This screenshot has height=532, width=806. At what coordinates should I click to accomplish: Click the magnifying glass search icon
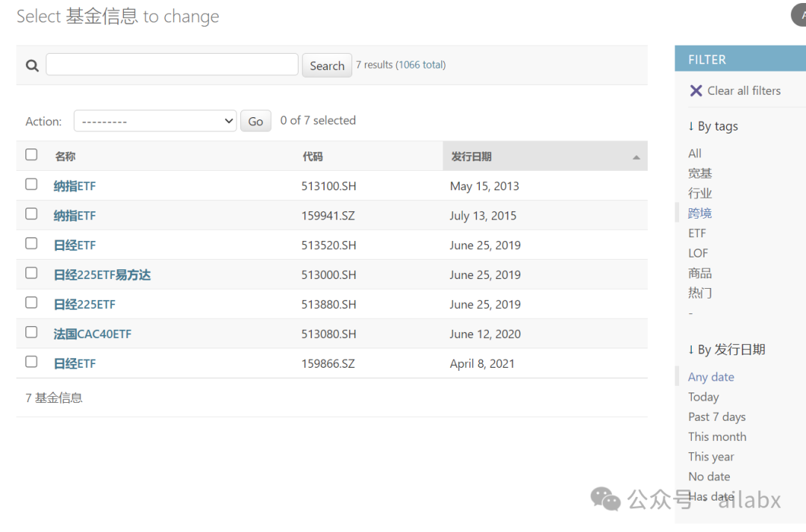[32, 66]
